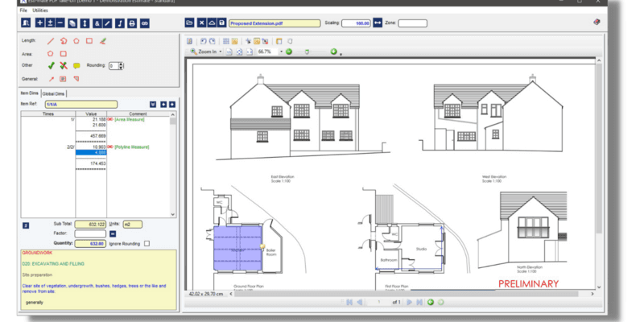
Task: Select the Length polyline measure tool
Action: [64, 41]
